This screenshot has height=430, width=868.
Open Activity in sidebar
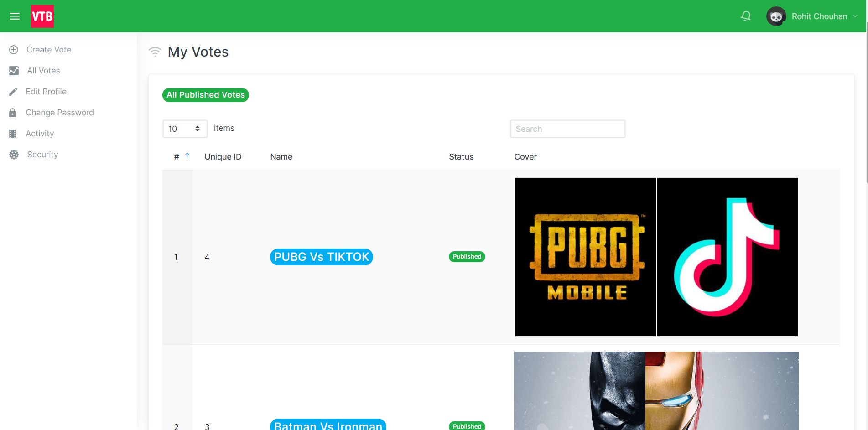(x=40, y=134)
